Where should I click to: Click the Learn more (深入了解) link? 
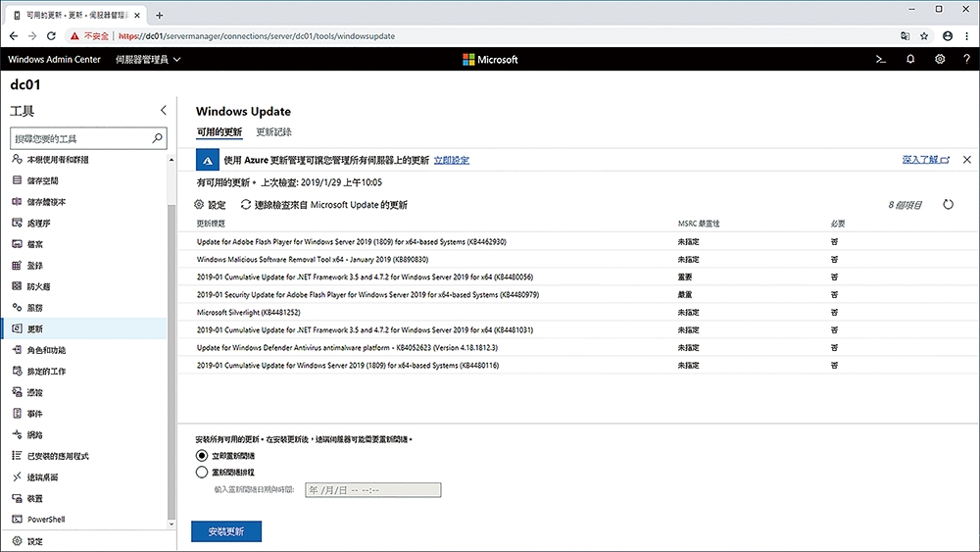(x=926, y=160)
